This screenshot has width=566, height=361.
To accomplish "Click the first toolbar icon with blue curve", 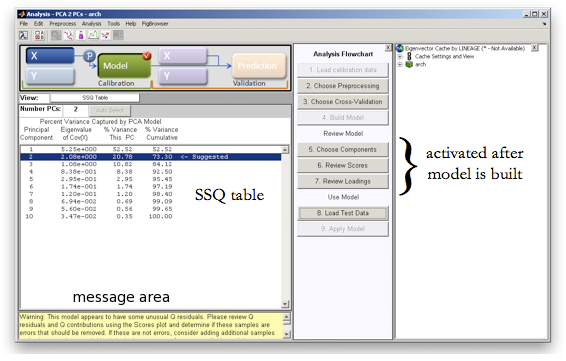I will click(24, 35).
